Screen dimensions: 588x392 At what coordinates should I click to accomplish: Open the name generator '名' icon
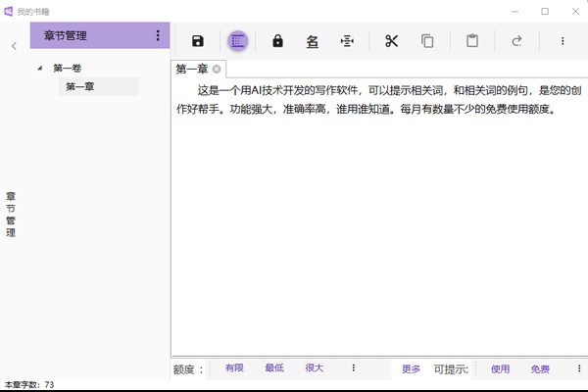pos(313,41)
